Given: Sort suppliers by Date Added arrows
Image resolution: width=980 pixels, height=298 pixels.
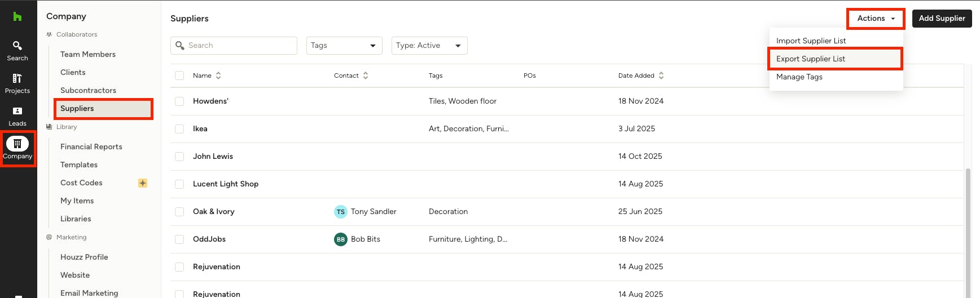Looking at the screenshot, I should point(661,75).
